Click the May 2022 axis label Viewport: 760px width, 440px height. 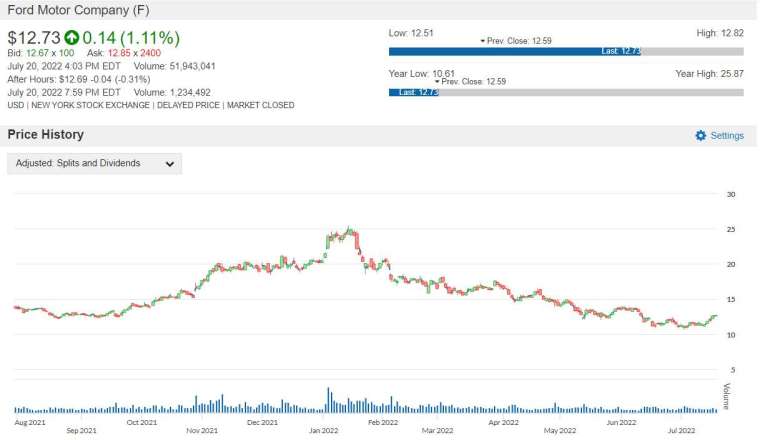click(560, 430)
